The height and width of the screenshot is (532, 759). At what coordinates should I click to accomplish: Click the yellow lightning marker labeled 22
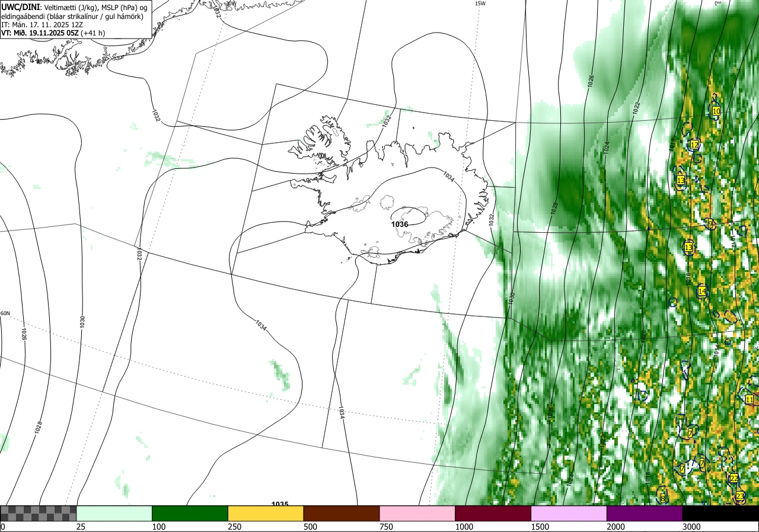734,478
